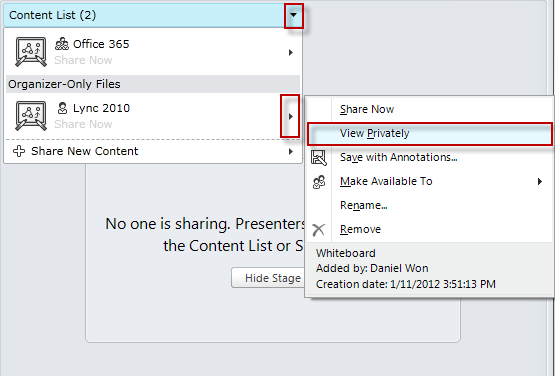Click Share Now under Office 365
Image resolution: width=555 pixels, height=376 pixels.
pos(83,60)
